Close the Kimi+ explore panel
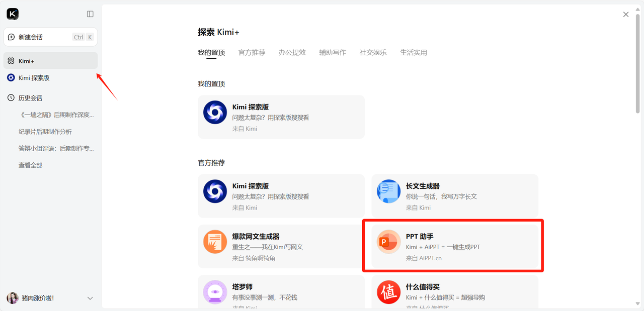This screenshot has height=311, width=644. coord(626,15)
